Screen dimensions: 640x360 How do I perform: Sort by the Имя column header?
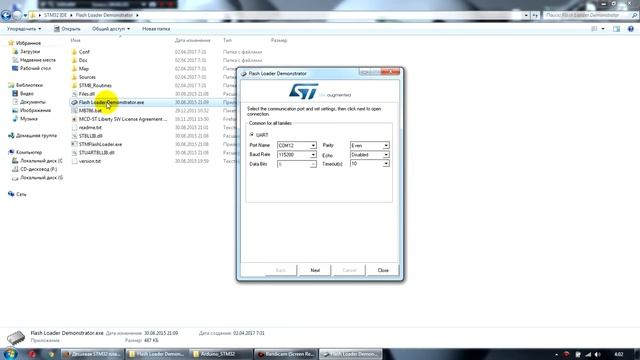[x=76, y=40]
